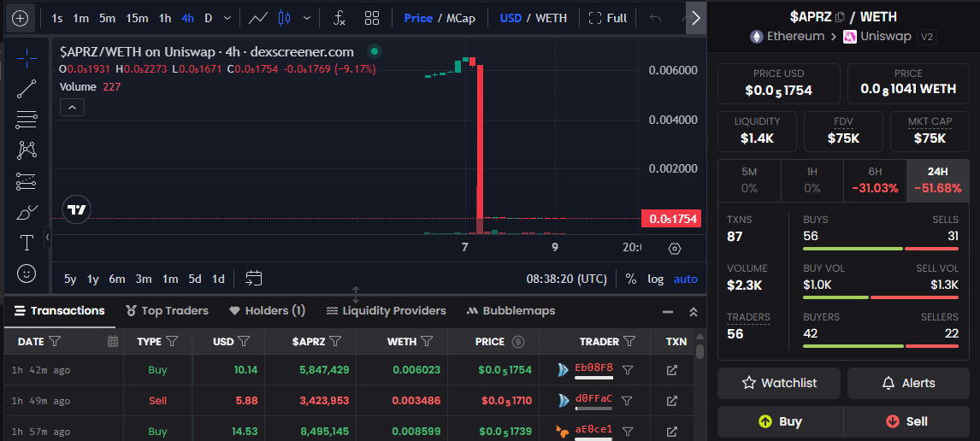Switch chart to Full screen
The image size is (980, 441).
tap(608, 18)
